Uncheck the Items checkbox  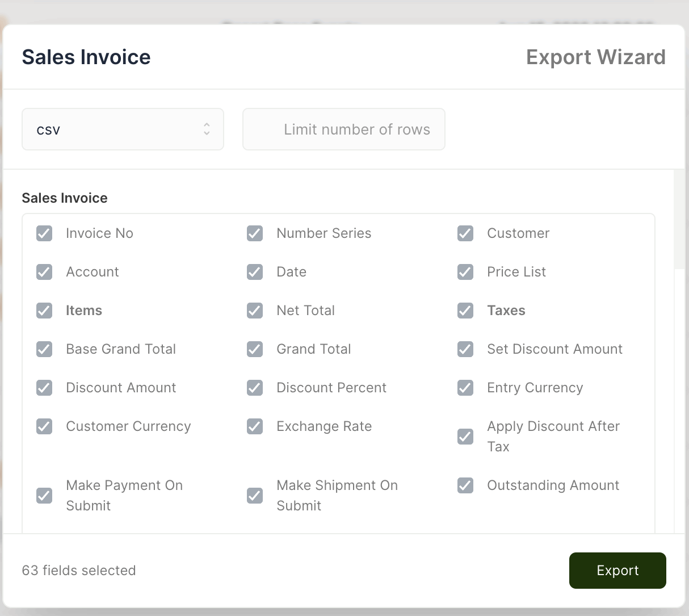[x=44, y=311]
